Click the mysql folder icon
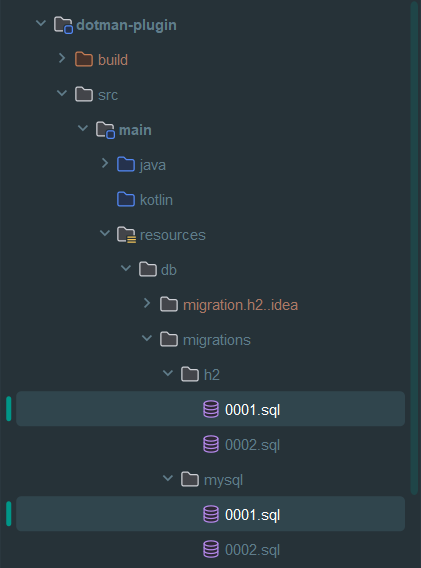421x568 pixels. point(190,480)
